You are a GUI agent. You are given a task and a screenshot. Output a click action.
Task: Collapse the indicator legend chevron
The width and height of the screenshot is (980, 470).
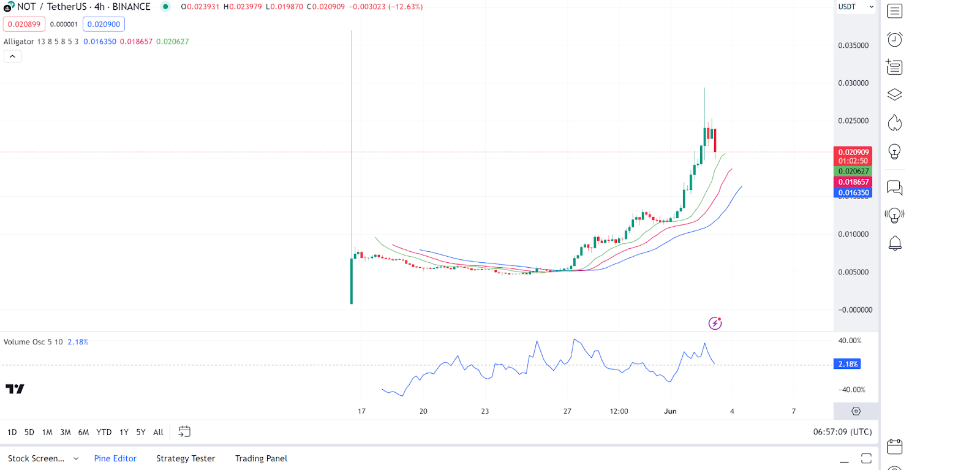coord(12,56)
